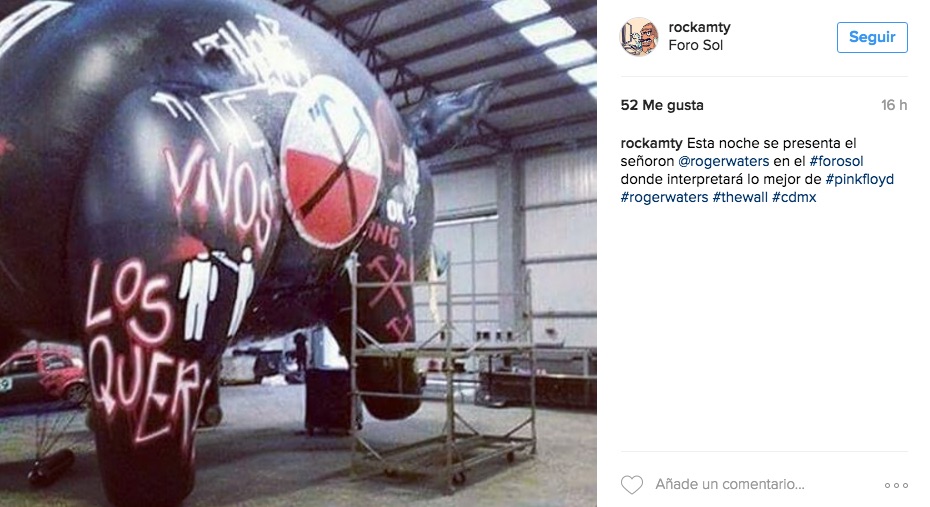Screen dimensions: 930x507
Task: Open the #forosol hashtag
Action: coord(836,161)
